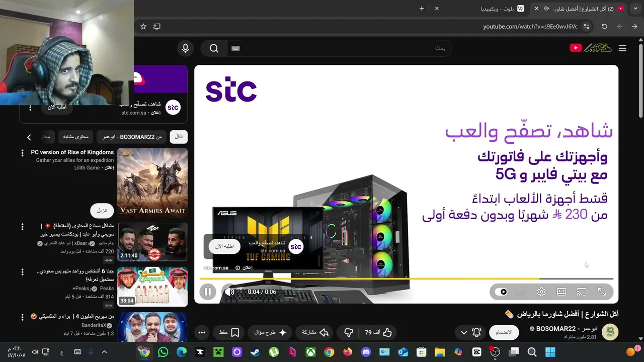Select the محتوى مشابه filter chip
The width and height of the screenshot is (644, 362).
pyautogui.click(x=75, y=137)
